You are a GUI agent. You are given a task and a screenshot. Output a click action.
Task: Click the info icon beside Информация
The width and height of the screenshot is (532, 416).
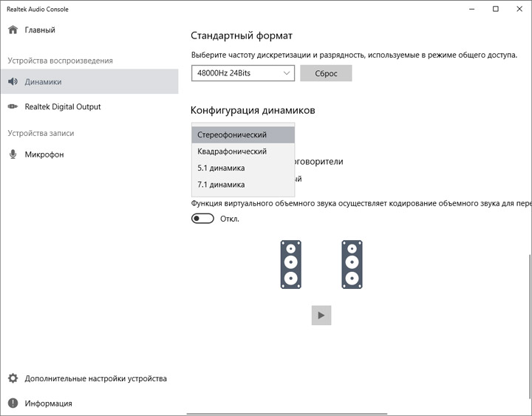(x=13, y=403)
